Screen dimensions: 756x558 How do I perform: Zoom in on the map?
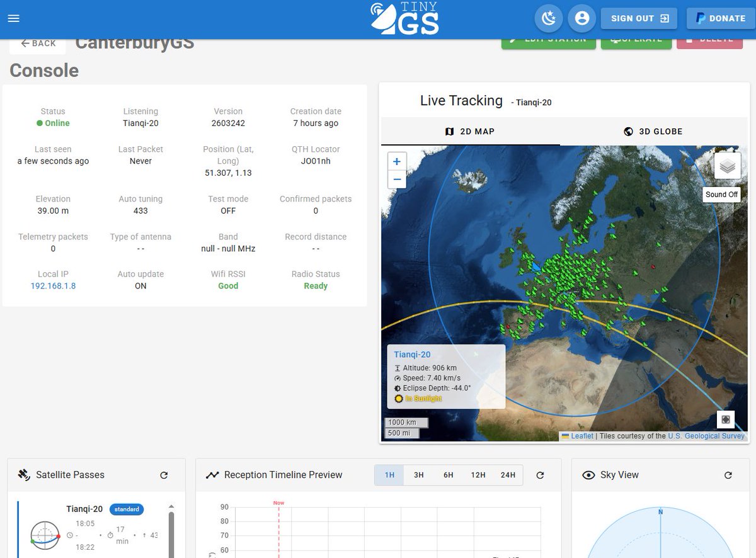pyautogui.click(x=397, y=161)
